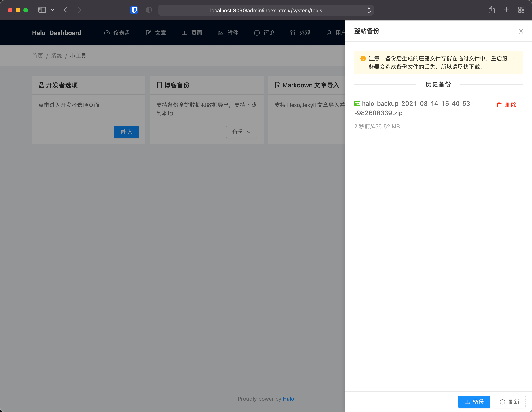Open the 仪表盘 menu item
Image resolution: width=532 pixels, height=412 pixels.
[x=117, y=33]
